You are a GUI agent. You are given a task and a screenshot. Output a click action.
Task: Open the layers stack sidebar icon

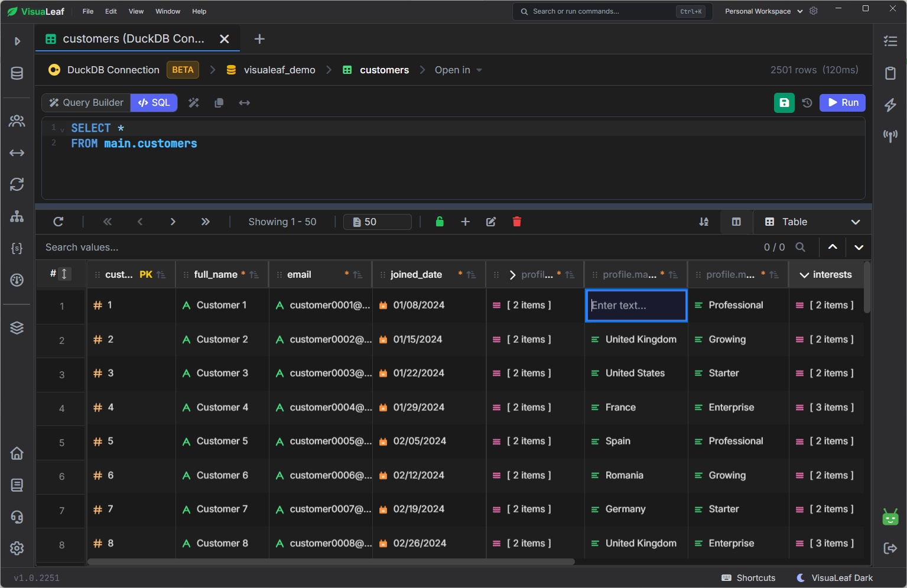click(17, 327)
